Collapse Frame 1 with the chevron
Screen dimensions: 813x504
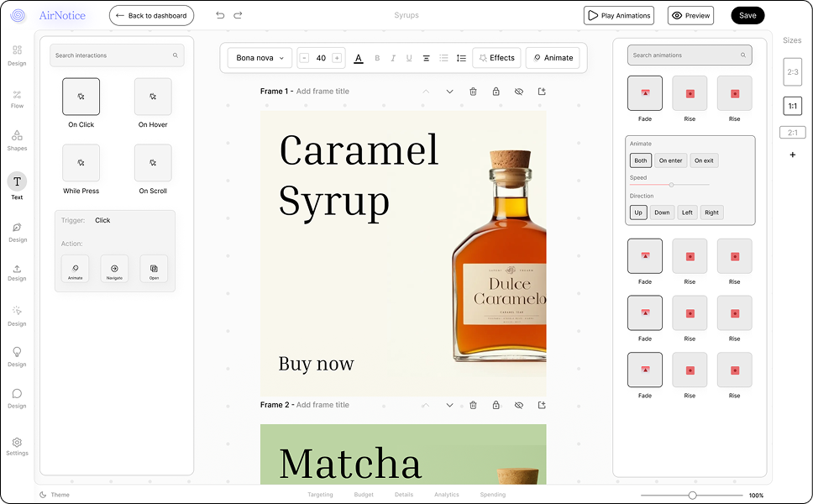tap(427, 91)
